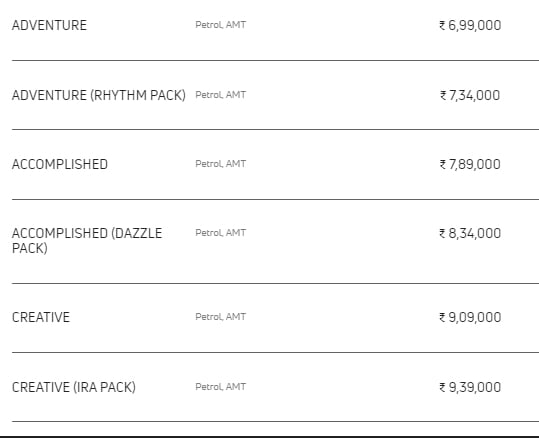
Task: Click rupee symbol in ADVENTURE price
Action: [442, 25]
